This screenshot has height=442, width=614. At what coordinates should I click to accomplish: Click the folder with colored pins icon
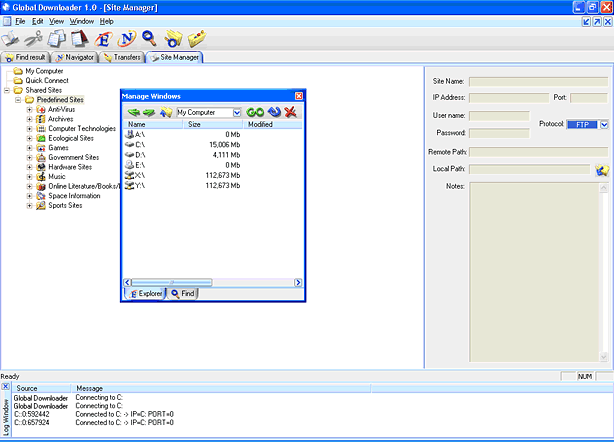tap(197, 39)
